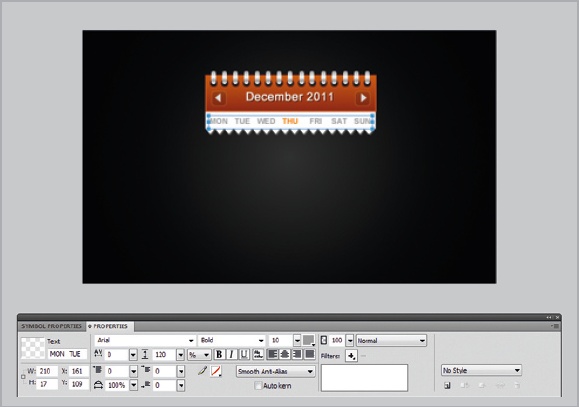579x407 pixels.
Task: Open the No Style dropdown
Action: (481, 370)
